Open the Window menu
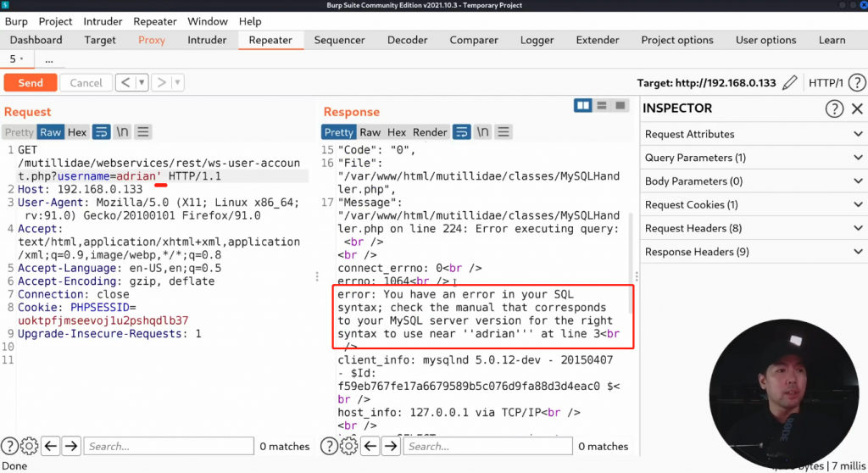Viewport: 868px width, 473px height. (208, 21)
